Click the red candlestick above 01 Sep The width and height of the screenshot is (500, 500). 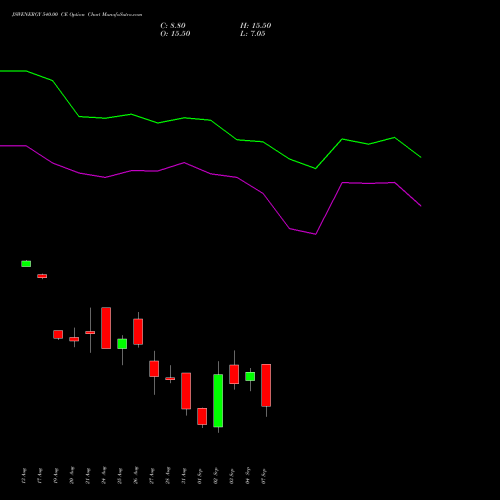[202, 416]
